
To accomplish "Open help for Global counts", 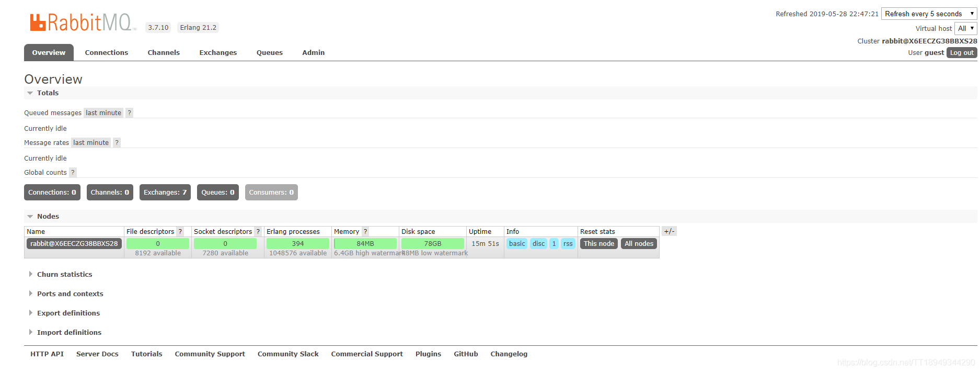I will (x=73, y=173).
